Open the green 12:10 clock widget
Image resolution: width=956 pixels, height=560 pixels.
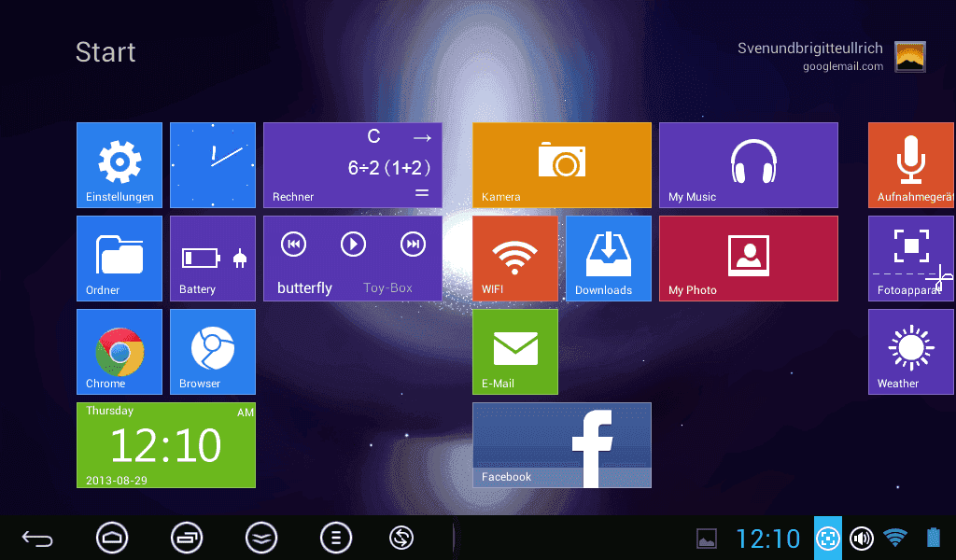click(166, 445)
